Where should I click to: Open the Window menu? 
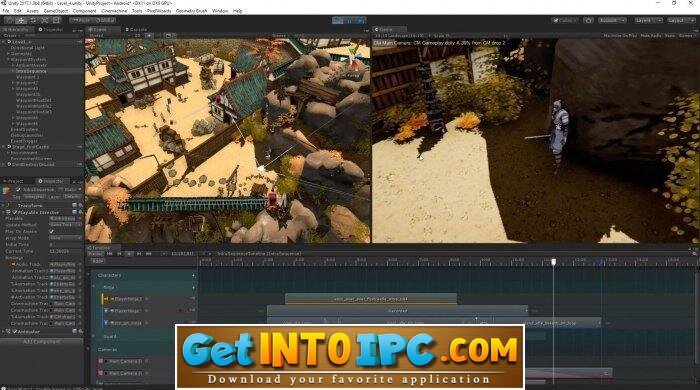220,11
